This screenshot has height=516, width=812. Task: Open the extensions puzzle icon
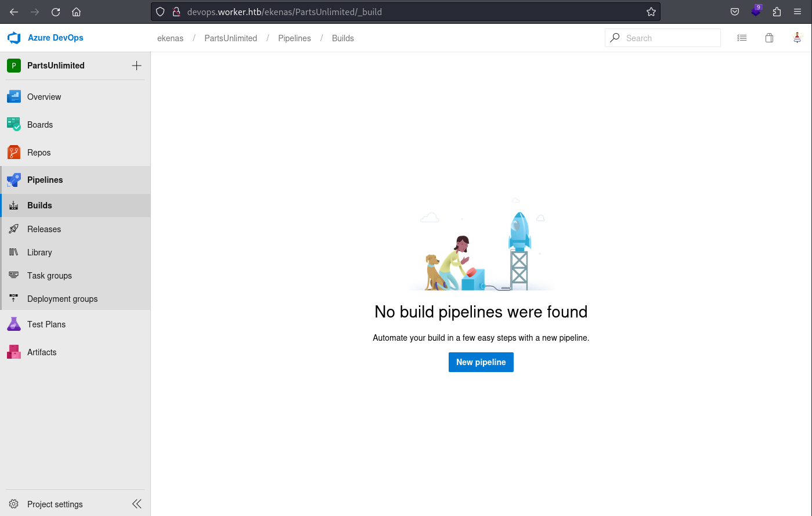pyautogui.click(x=777, y=12)
